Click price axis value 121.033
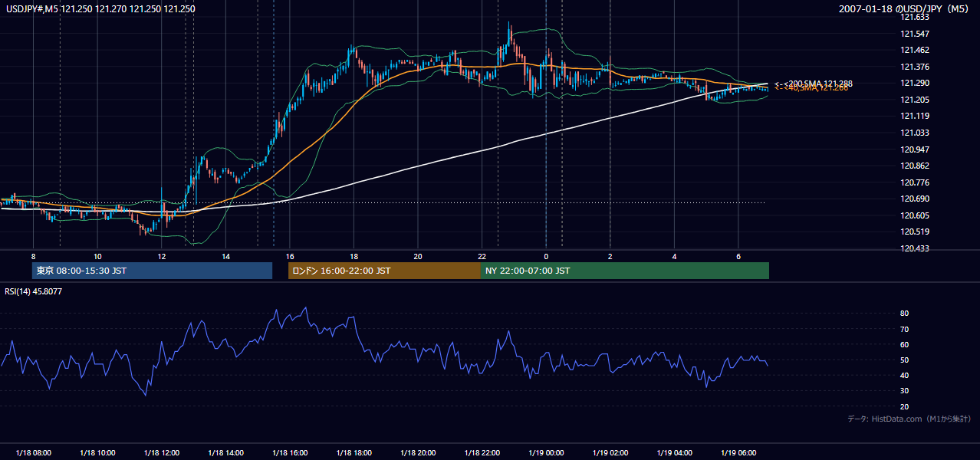980x460 pixels. point(914,133)
